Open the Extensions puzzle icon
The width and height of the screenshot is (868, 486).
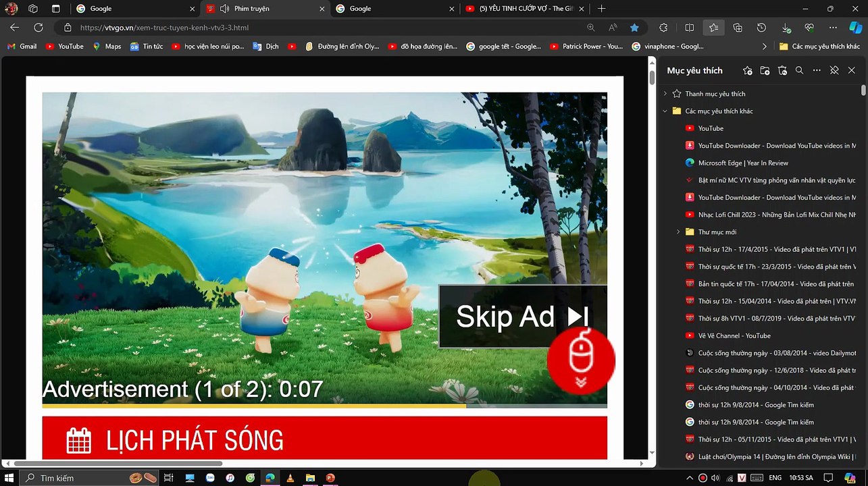coord(663,28)
